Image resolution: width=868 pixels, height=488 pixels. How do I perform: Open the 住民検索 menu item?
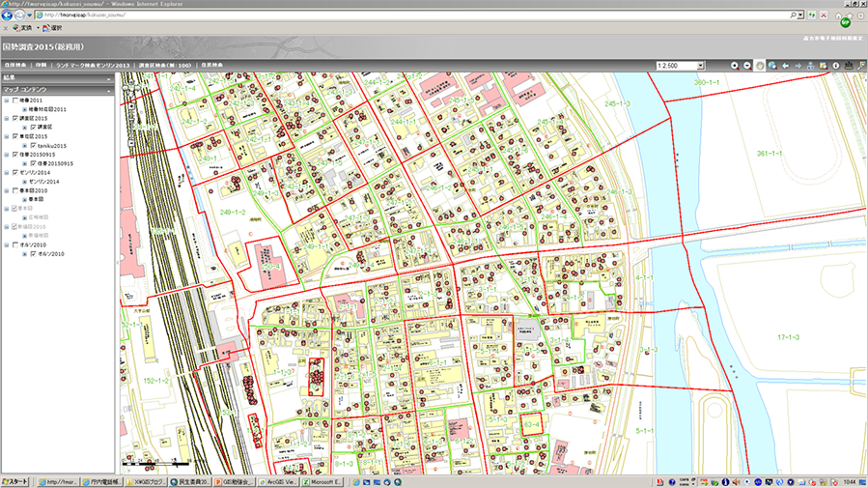[212, 65]
